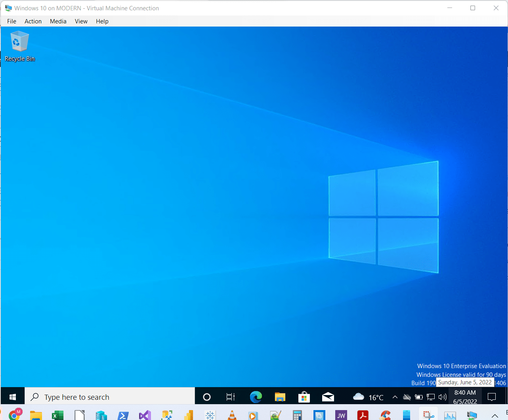Open File Explorer from the taskbar
The image size is (508, 420).
point(280,397)
